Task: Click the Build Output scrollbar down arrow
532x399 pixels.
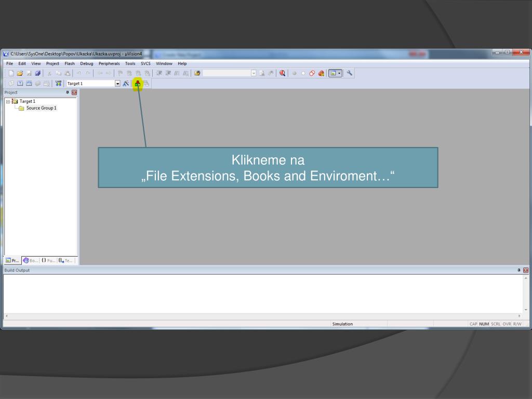Action: [x=526, y=310]
